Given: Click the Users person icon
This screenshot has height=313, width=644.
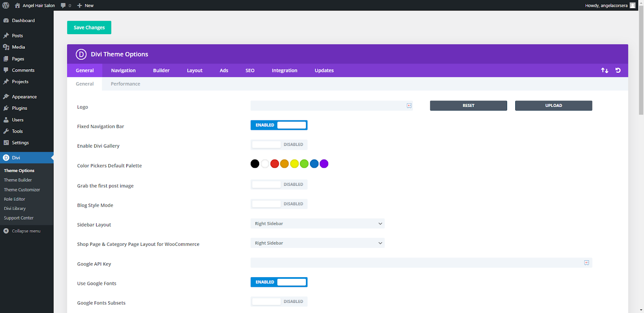Looking at the screenshot, I should [6, 120].
